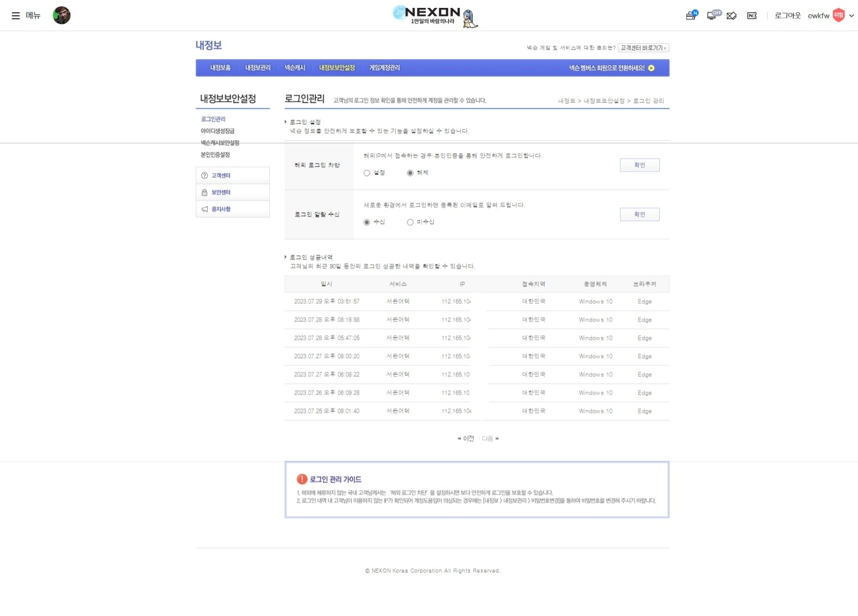Open 고객센터 바로가기 dropdown button

(643, 48)
